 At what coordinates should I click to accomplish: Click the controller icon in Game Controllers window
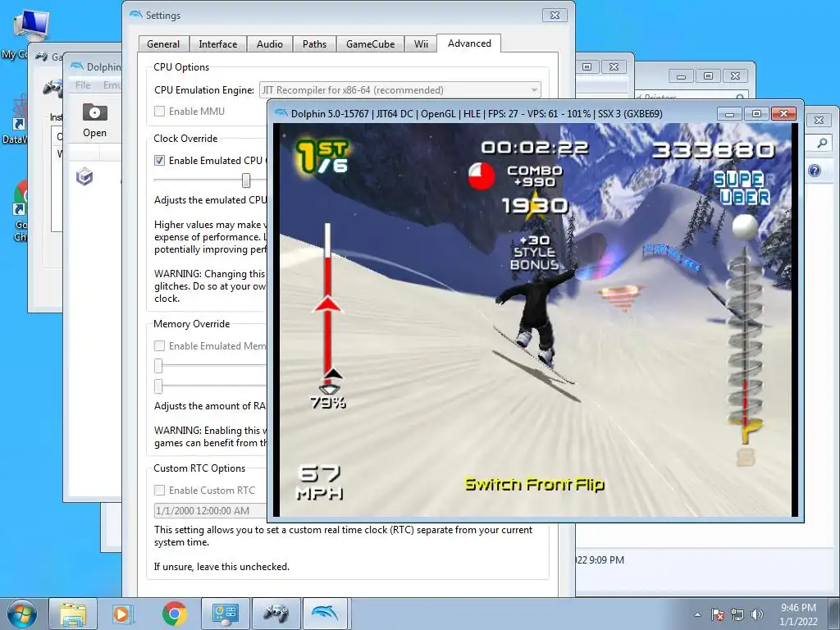52,88
